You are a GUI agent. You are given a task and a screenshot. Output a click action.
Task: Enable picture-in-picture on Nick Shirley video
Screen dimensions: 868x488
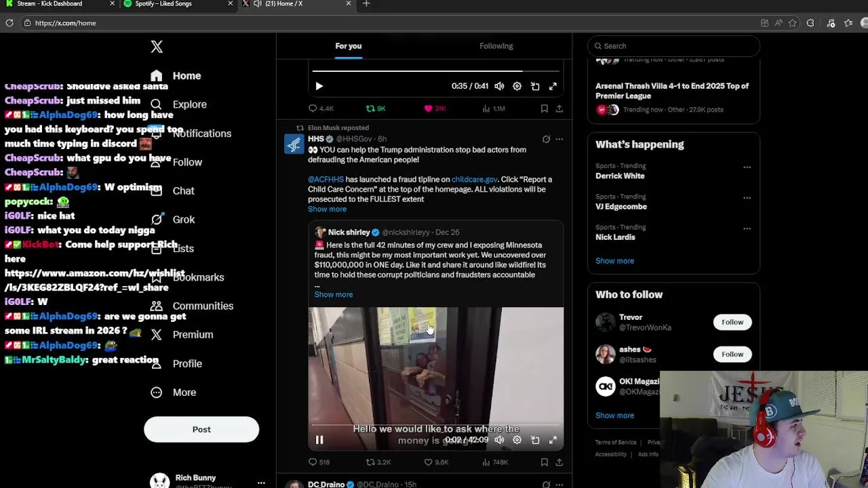535,440
